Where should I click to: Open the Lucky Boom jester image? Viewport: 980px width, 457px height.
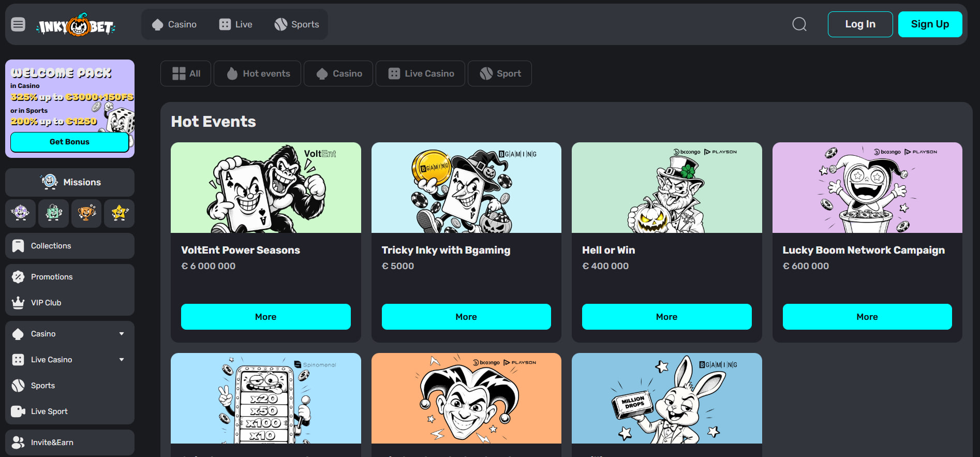point(867,188)
